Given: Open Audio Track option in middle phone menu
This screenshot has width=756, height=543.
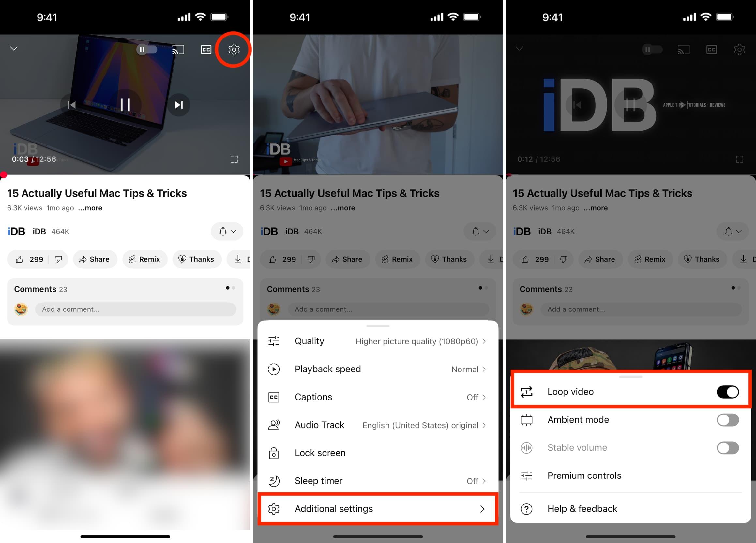Looking at the screenshot, I should coord(378,425).
